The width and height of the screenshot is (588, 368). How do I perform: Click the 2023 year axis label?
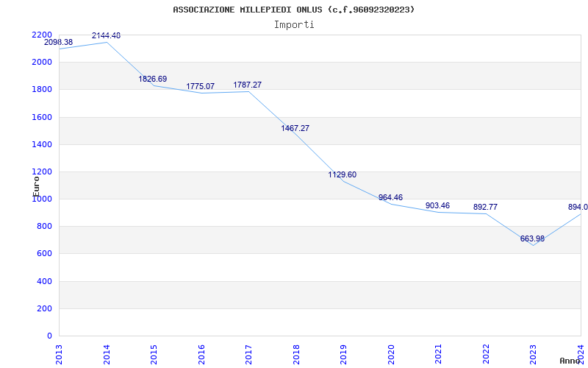(x=533, y=353)
